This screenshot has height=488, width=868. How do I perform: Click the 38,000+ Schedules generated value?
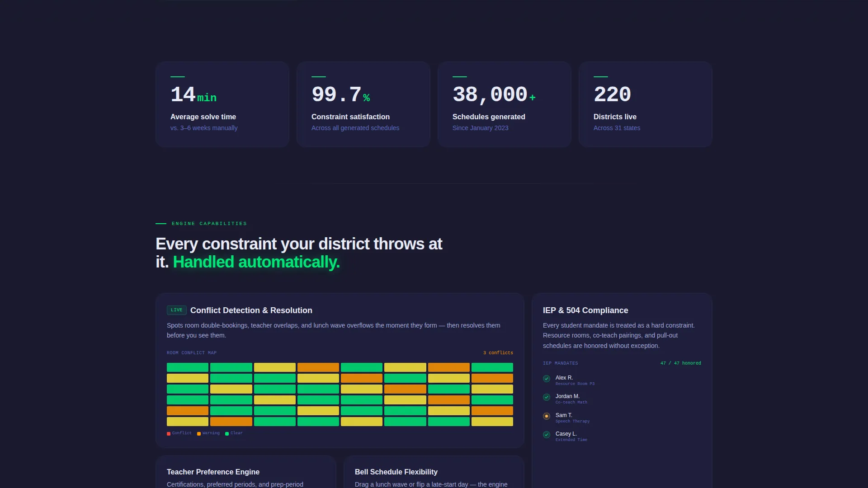[494, 95]
